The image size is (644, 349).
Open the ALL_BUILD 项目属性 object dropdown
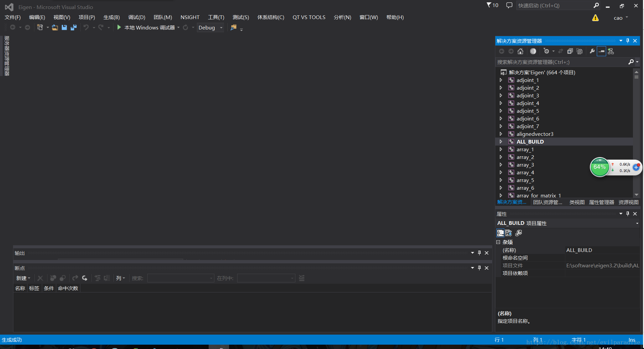click(x=637, y=223)
